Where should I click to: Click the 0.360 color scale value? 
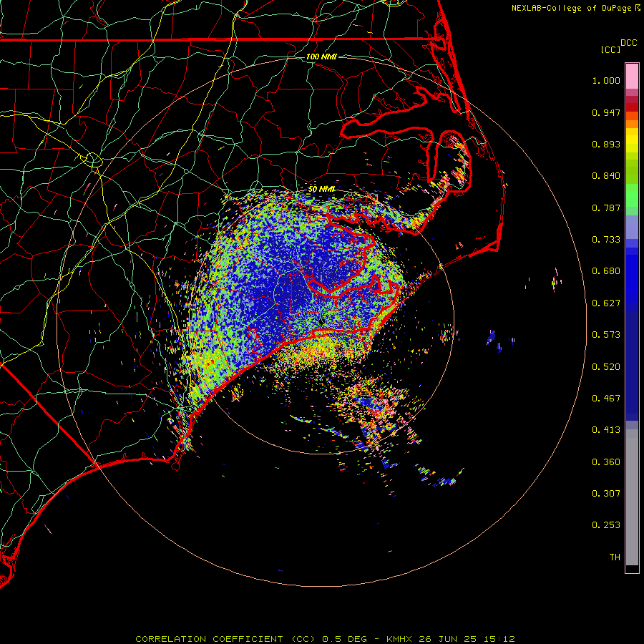[x=606, y=462]
